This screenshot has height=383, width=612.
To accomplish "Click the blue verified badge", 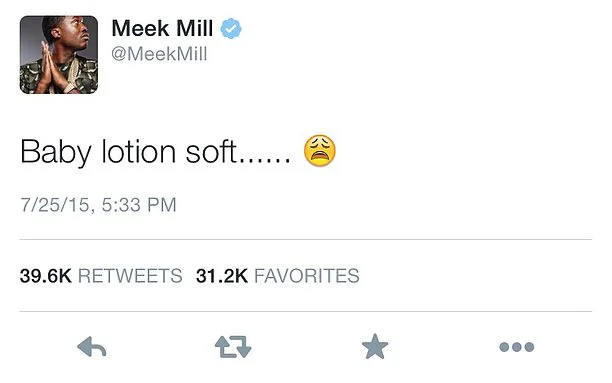I will (231, 28).
